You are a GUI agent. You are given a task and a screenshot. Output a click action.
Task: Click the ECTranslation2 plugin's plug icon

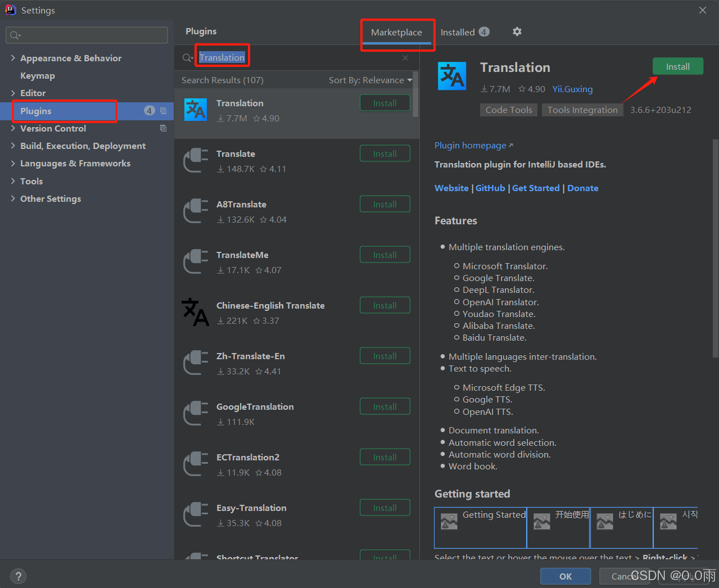point(196,464)
